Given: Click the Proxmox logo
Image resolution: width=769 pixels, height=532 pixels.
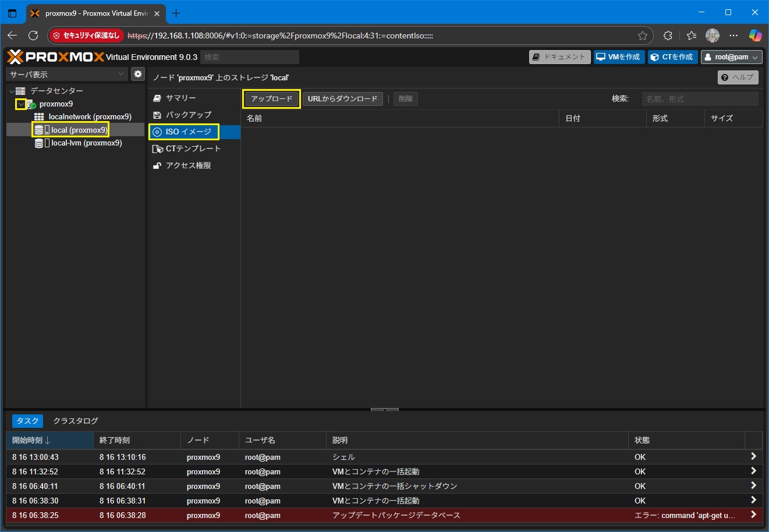Looking at the screenshot, I should pos(56,56).
